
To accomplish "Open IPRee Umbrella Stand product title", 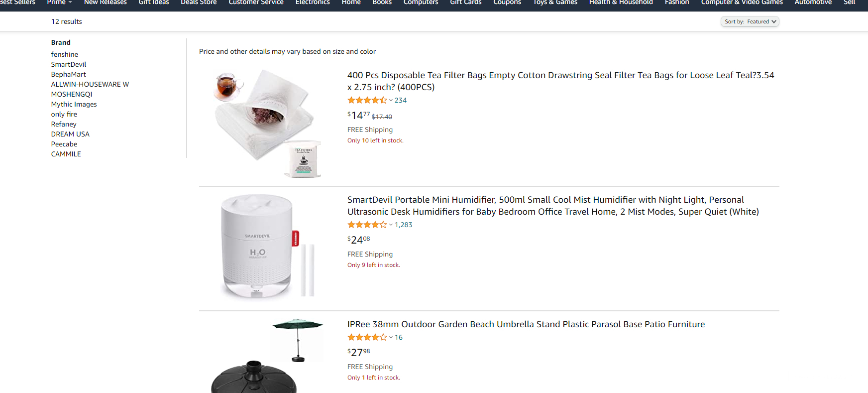I will [526, 324].
